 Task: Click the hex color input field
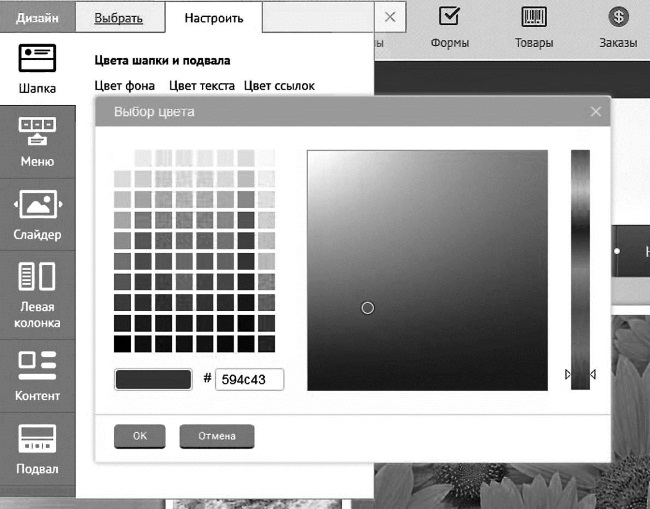[x=250, y=379]
